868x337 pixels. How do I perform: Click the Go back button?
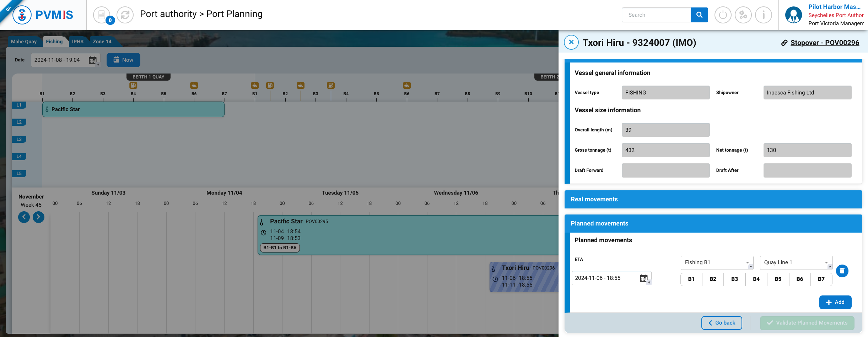722,323
